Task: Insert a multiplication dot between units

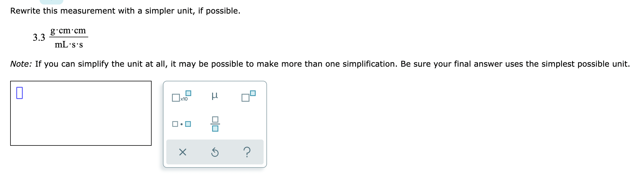Action: click(181, 123)
